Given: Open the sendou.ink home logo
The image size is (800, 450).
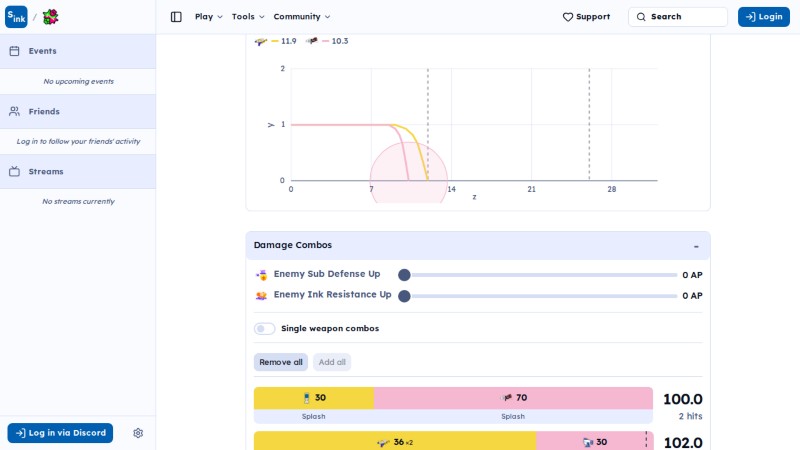Looking at the screenshot, I should pos(16,17).
